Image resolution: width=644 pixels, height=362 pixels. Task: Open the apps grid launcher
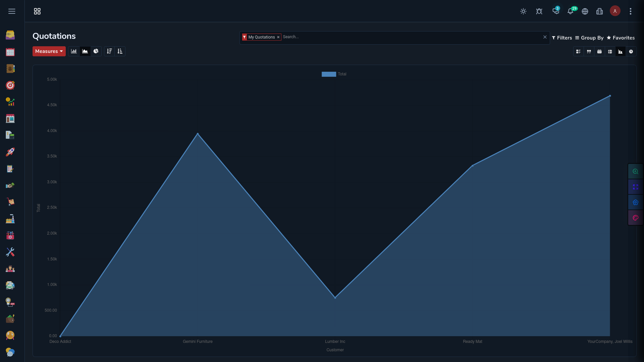tap(37, 11)
